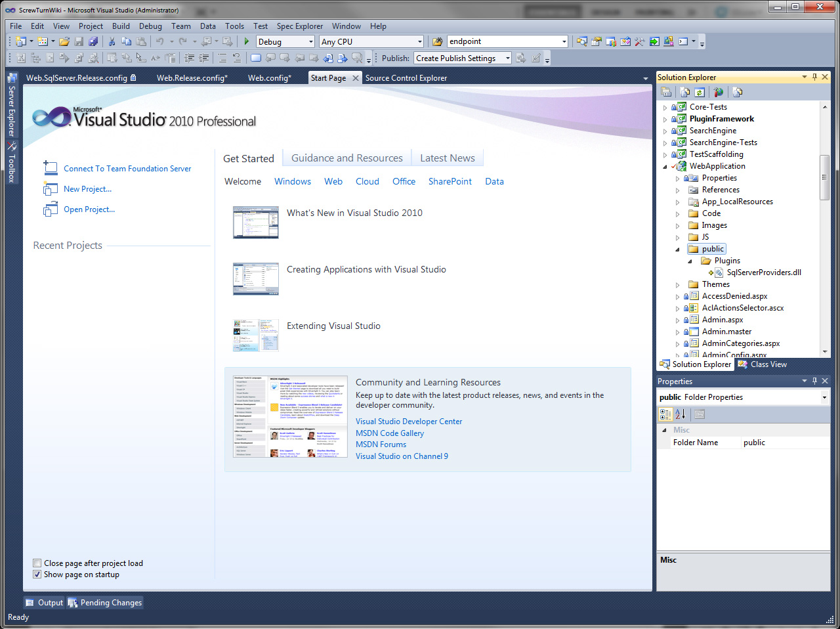The image size is (840, 629).
Task: Open the public Folder Properties object dropdown
Action: (825, 397)
